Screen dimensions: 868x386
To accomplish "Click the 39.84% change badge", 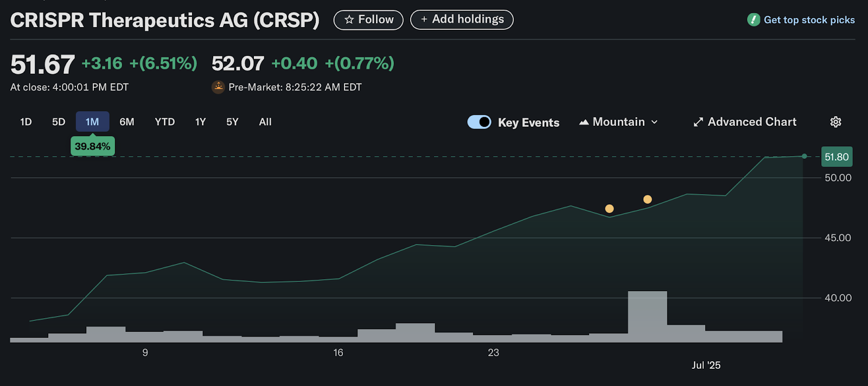I will [92, 146].
